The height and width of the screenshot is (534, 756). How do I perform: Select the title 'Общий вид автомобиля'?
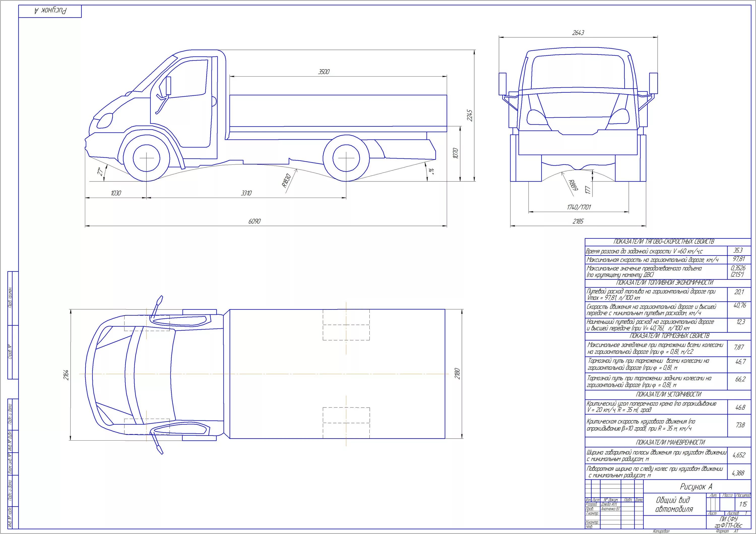(675, 505)
